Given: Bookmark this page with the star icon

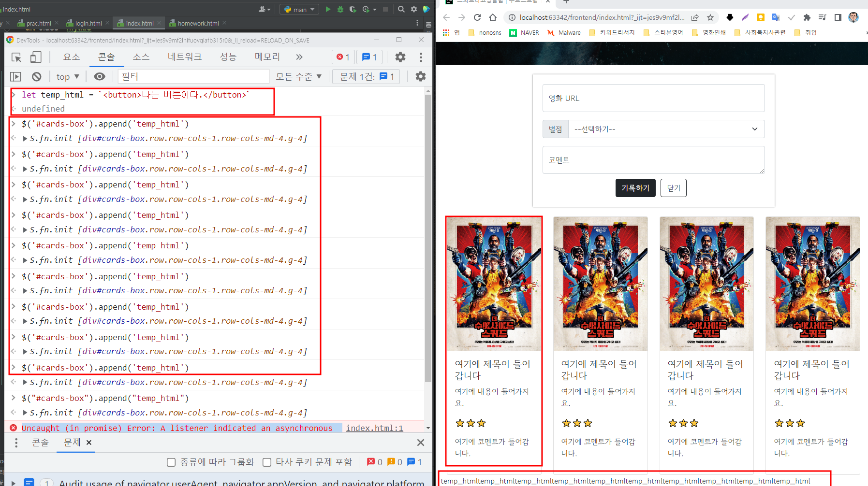Looking at the screenshot, I should [x=710, y=17].
